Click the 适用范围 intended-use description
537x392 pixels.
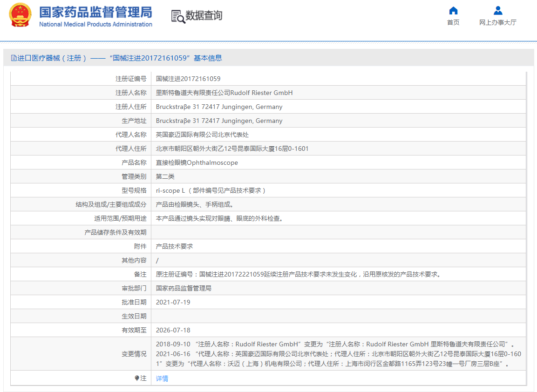tap(219, 218)
